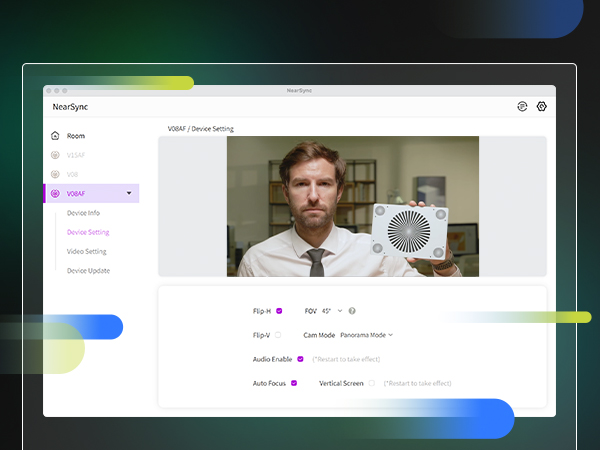Open Device Update section
The width and height of the screenshot is (600, 450).
[x=88, y=271]
